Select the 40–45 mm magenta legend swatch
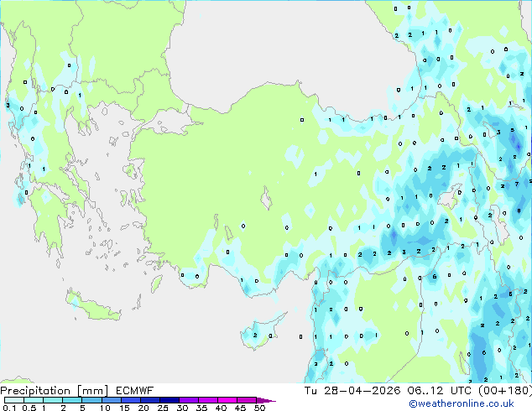This screenshot has height=411, width=532. point(227,400)
